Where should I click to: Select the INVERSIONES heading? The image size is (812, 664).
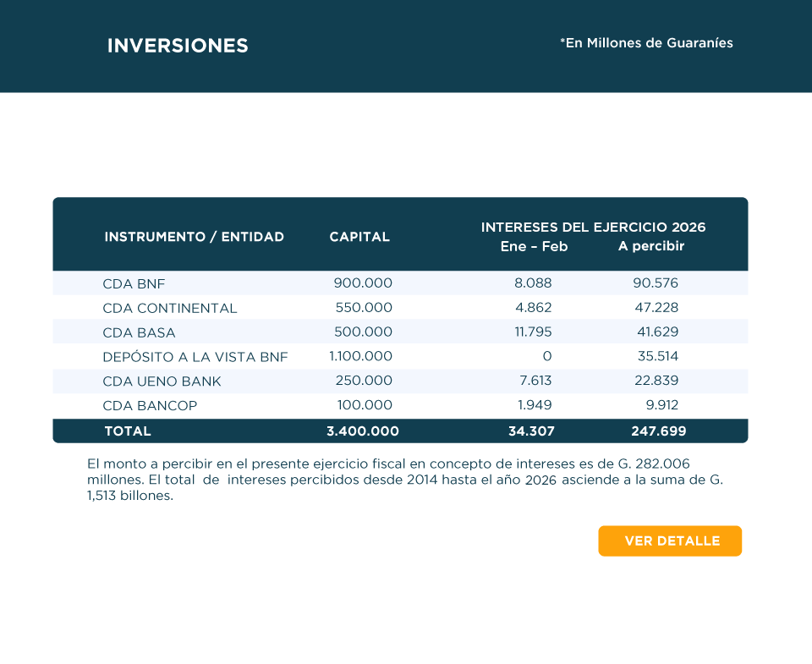coord(178,46)
